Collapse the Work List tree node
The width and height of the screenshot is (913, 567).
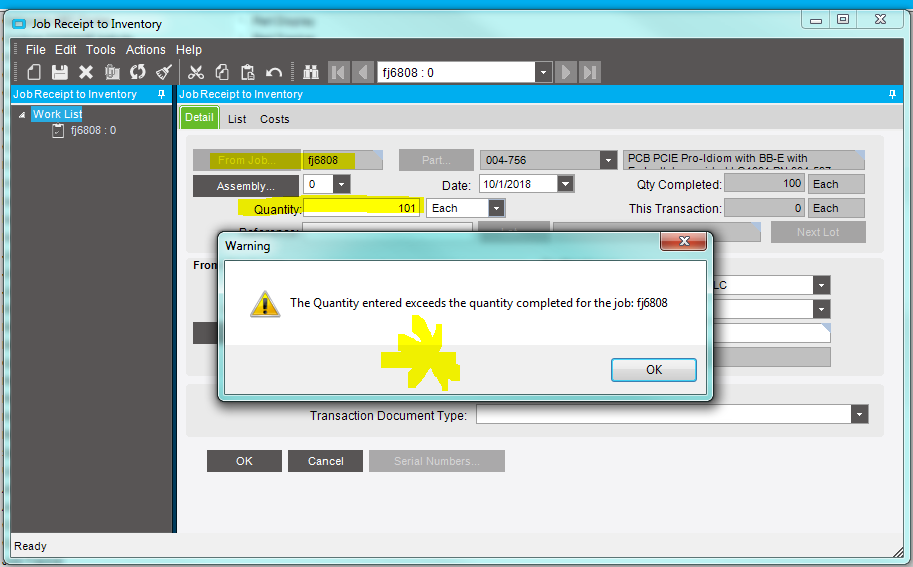click(22, 115)
